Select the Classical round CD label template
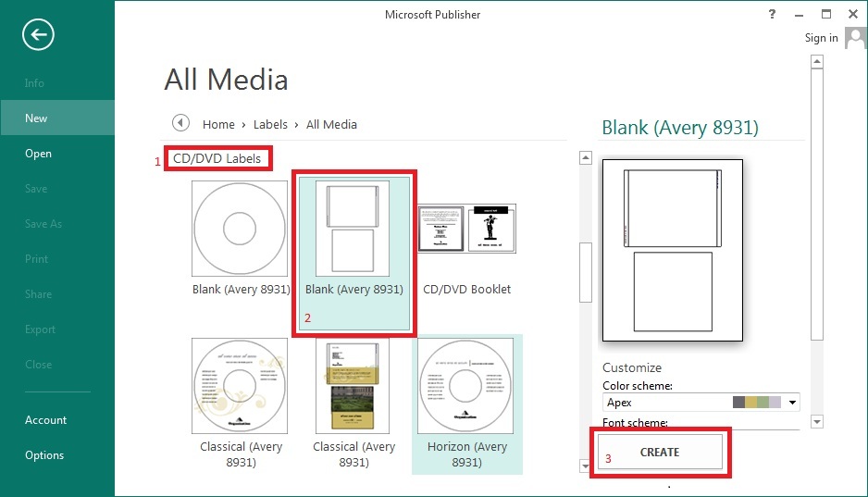 240,386
